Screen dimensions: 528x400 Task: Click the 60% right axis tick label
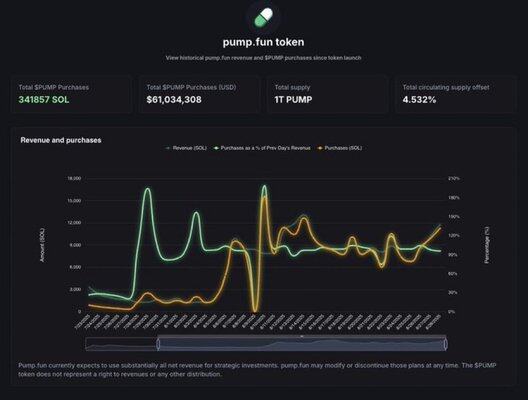453,274
